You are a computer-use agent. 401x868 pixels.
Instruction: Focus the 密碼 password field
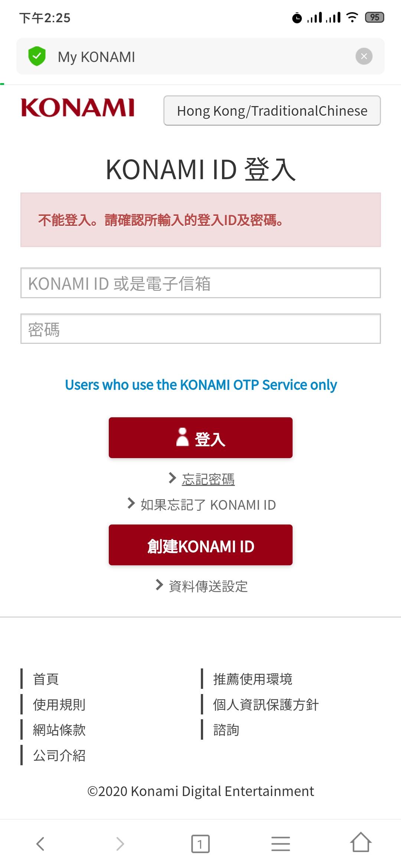click(x=200, y=329)
